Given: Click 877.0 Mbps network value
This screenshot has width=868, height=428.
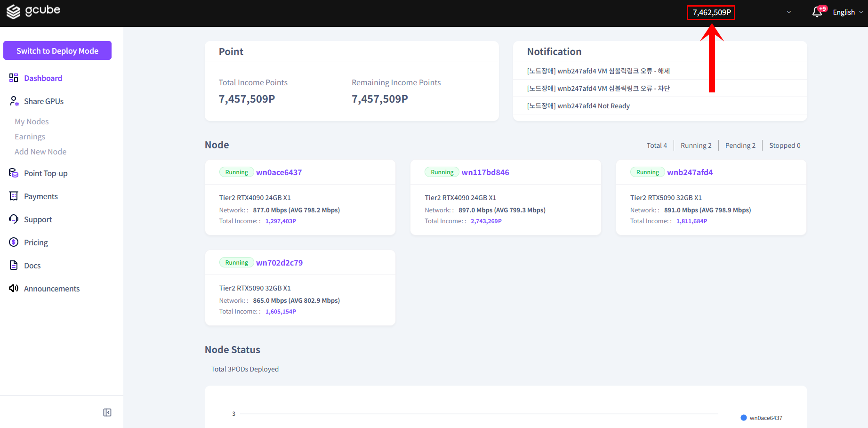Looking at the screenshot, I should pos(296,210).
